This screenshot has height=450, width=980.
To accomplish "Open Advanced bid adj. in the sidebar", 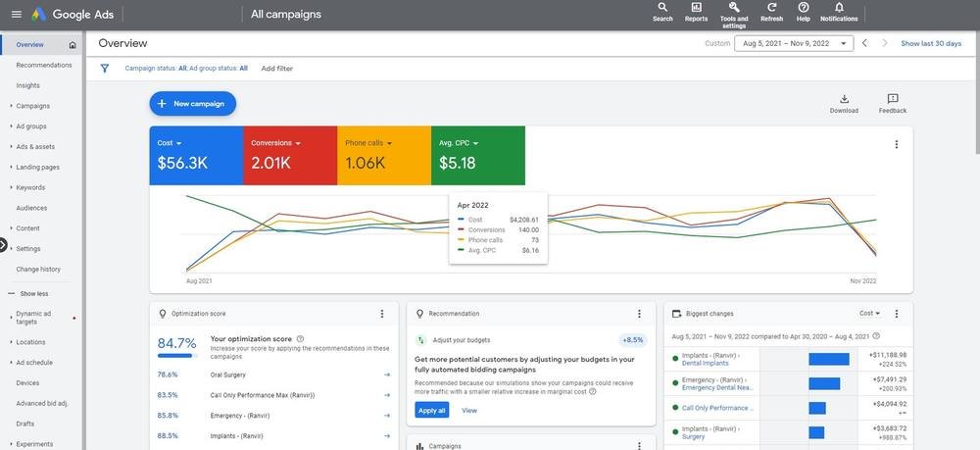I will 41,404.
